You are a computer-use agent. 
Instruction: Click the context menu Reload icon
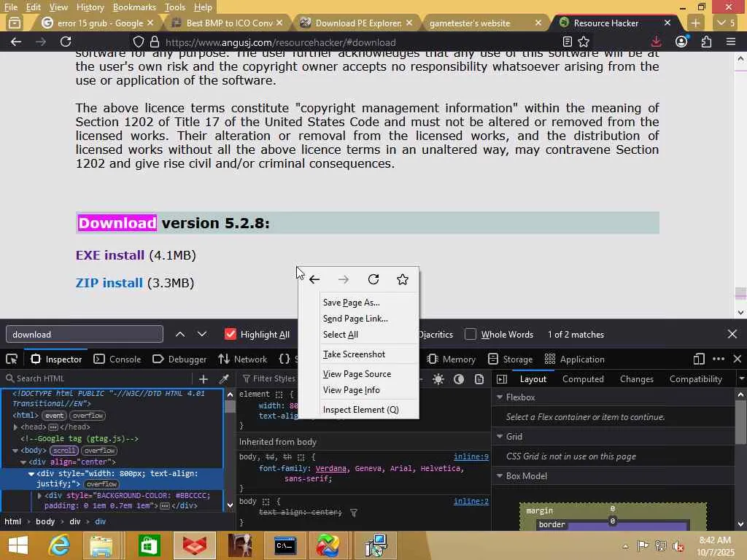373,279
